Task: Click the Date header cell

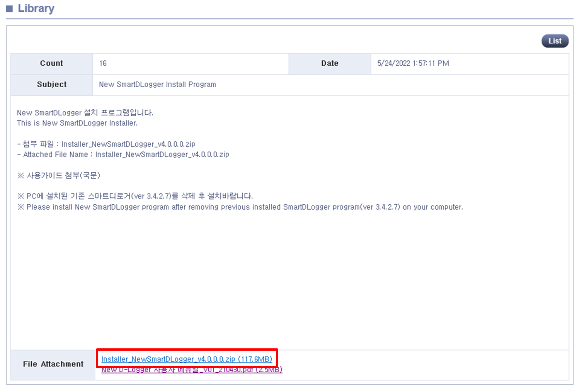Action: click(330, 64)
